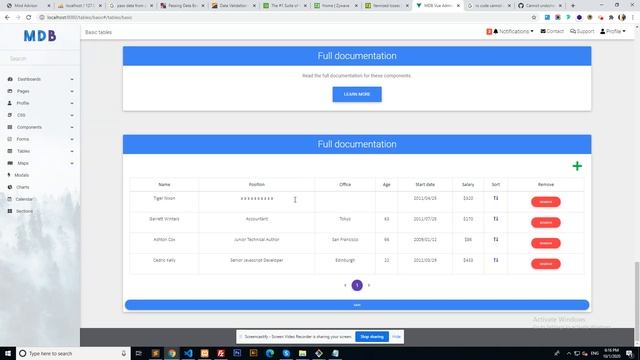Viewport: 640px width, 360px height.
Task: Click Stop sharing in Screencastify bar
Action: tap(372, 337)
